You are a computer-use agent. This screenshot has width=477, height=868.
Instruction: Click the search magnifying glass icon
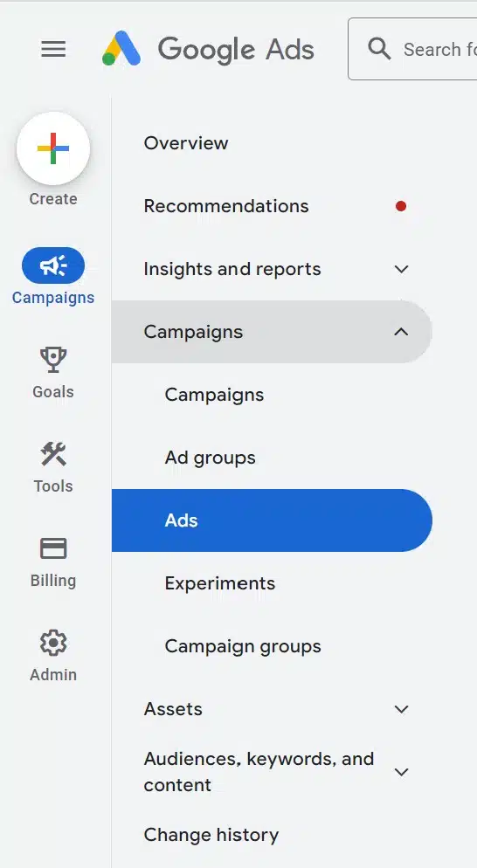coord(379,49)
